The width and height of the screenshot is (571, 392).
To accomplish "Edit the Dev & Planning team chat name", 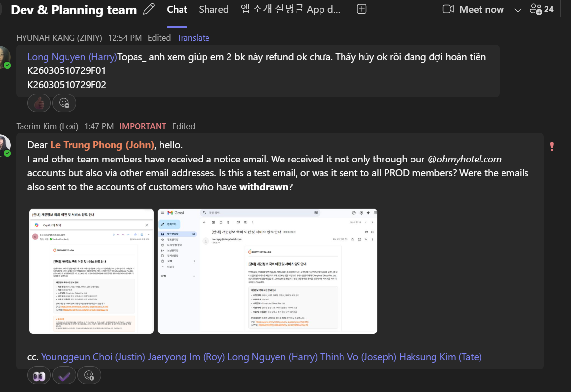I will [149, 9].
